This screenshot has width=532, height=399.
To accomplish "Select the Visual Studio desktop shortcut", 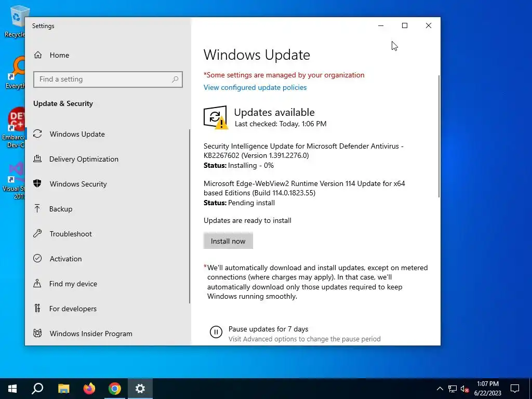I will (x=14, y=181).
